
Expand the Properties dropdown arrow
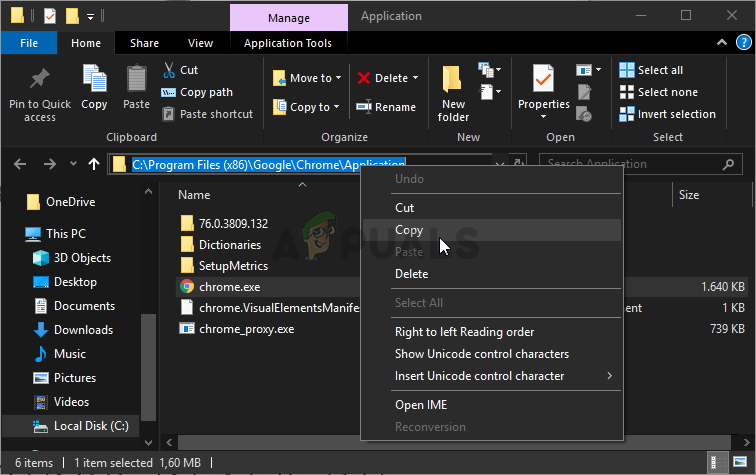[543, 117]
